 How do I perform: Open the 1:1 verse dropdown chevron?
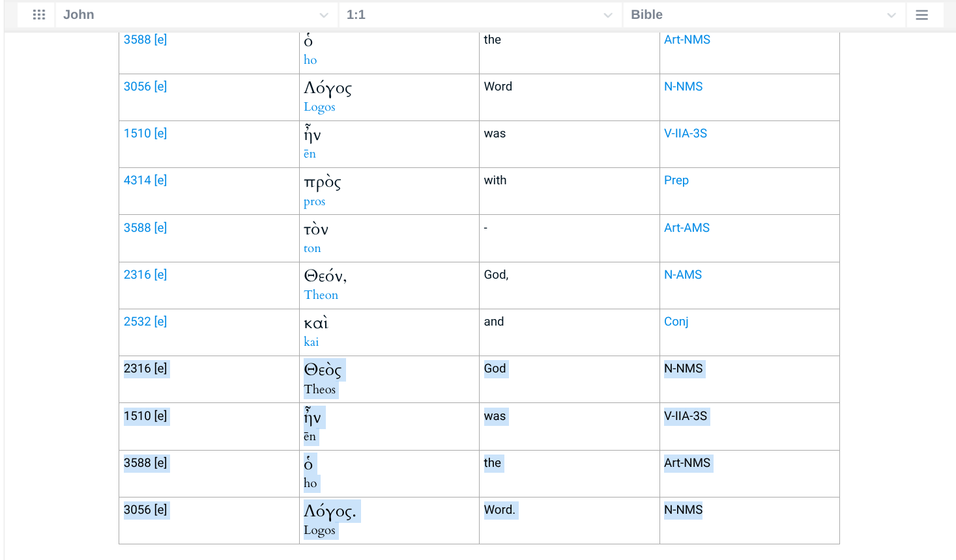[607, 15]
